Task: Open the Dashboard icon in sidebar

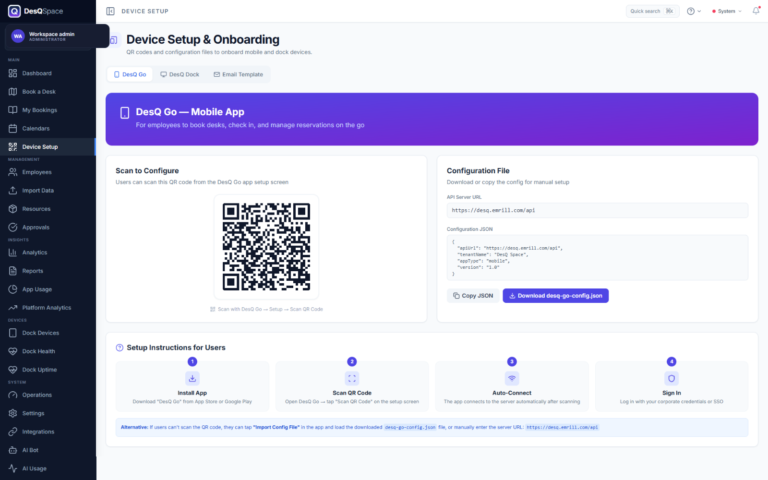Action: (13, 73)
